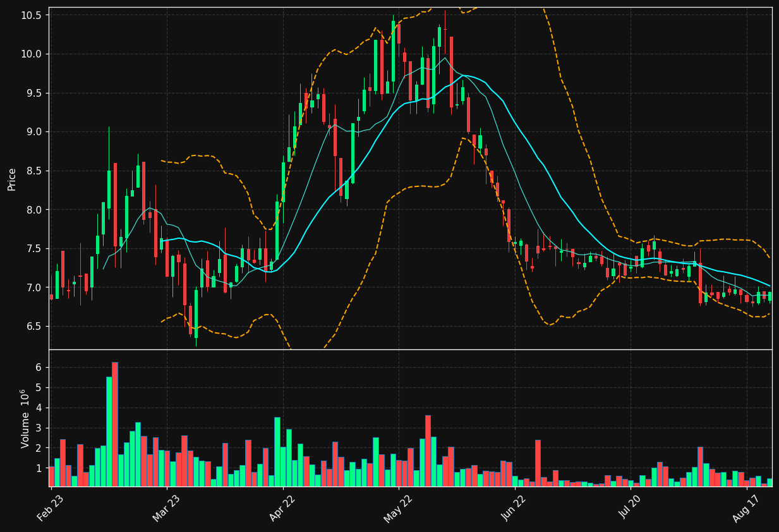Click the Jul 20 date label
Image resolution: width=779 pixels, height=532 pixels.
[630, 507]
